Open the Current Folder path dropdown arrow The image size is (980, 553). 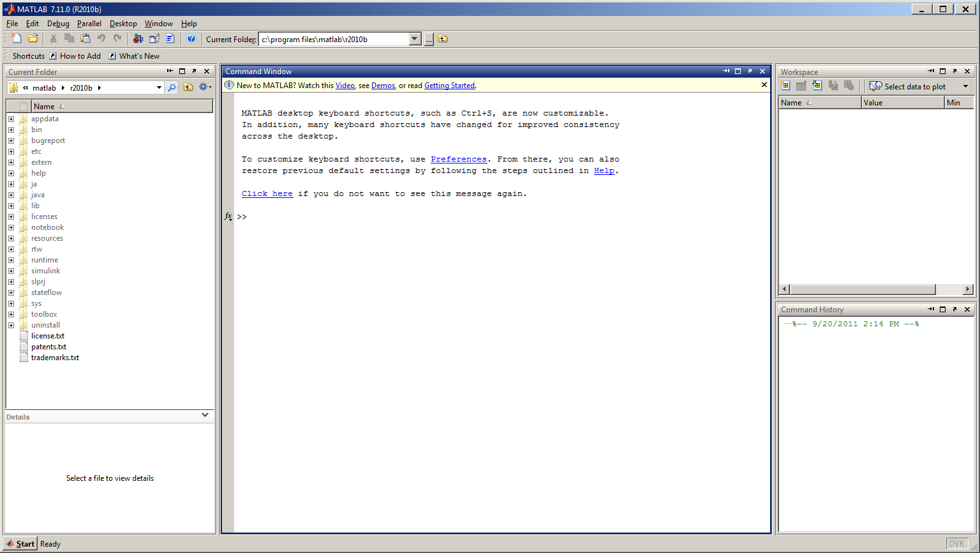415,40
